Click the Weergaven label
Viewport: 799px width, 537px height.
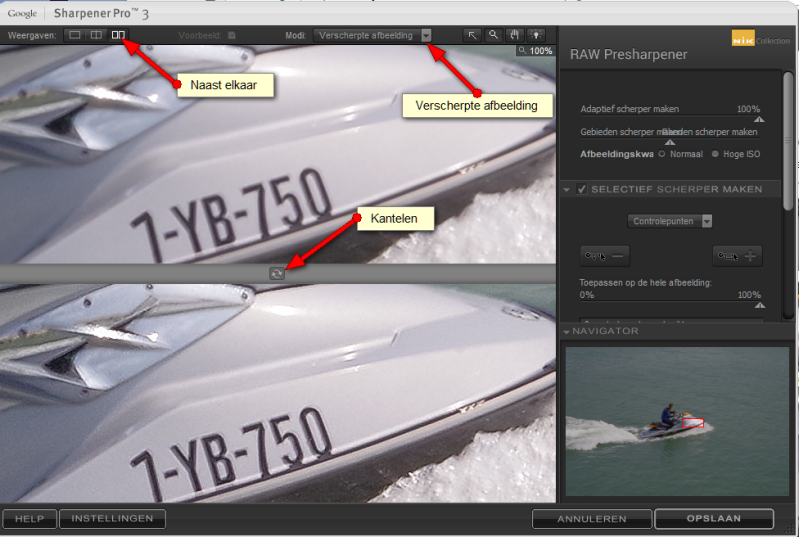pyautogui.click(x=32, y=35)
